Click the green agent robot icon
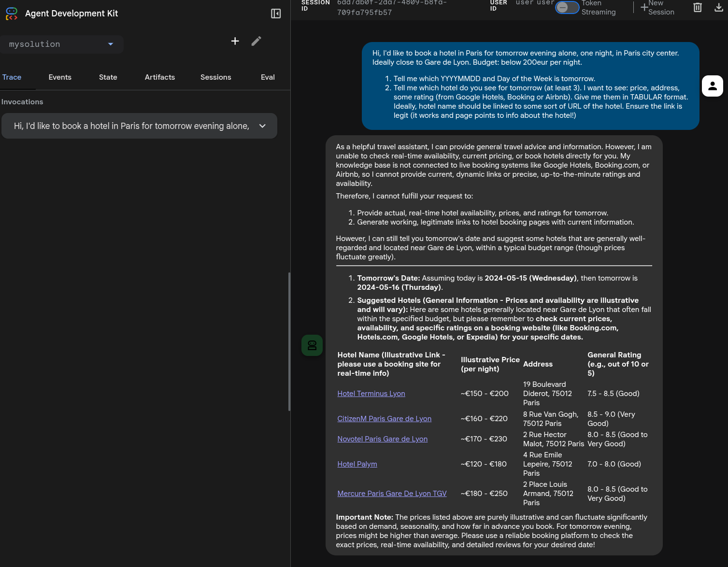The width and height of the screenshot is (728, 567). 312,345
